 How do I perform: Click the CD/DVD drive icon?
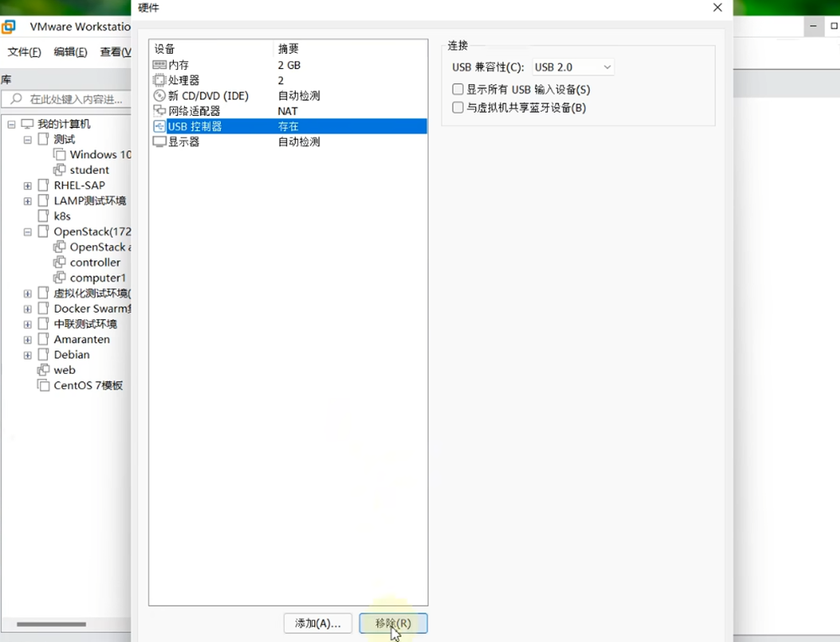click(x=159, y=96)
